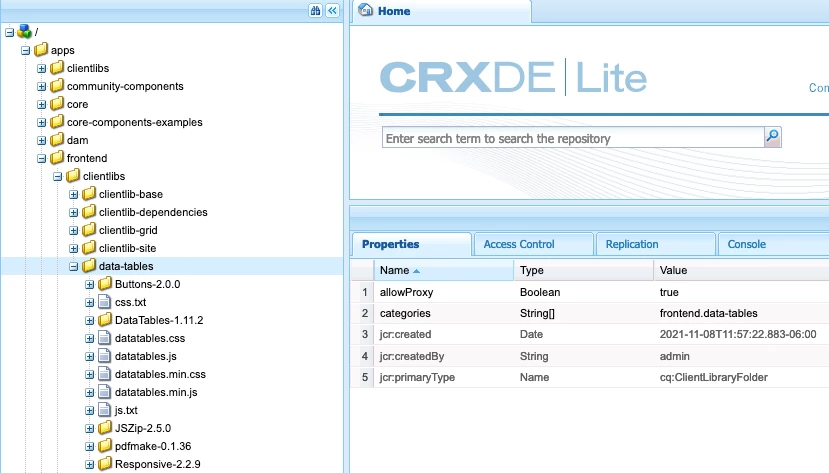Click the String[] type cell
The image size is (829, 473).
(537, 313)
